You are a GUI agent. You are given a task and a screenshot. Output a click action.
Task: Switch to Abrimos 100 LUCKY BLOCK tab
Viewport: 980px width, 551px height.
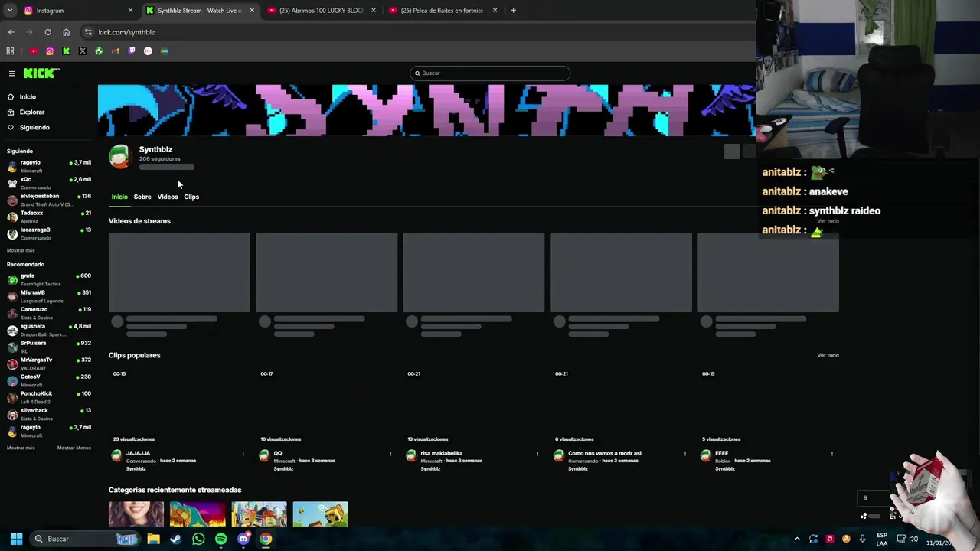coord(322,11)
